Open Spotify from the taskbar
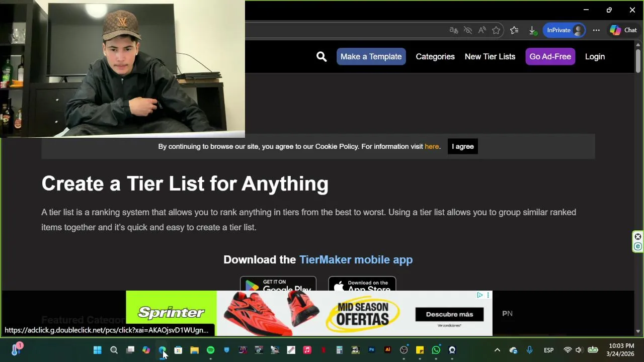This screenshot has height=362, width=644. point(210,350)
